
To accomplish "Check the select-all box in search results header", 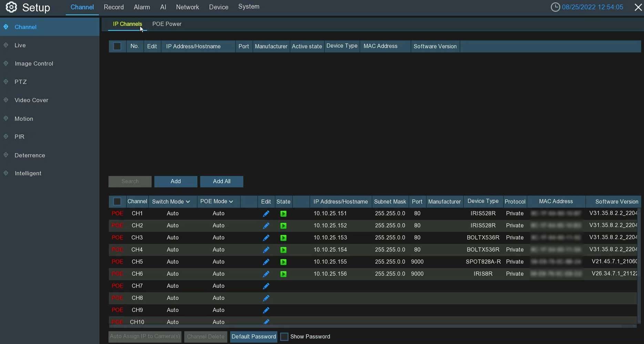I will tap(117, 46).
